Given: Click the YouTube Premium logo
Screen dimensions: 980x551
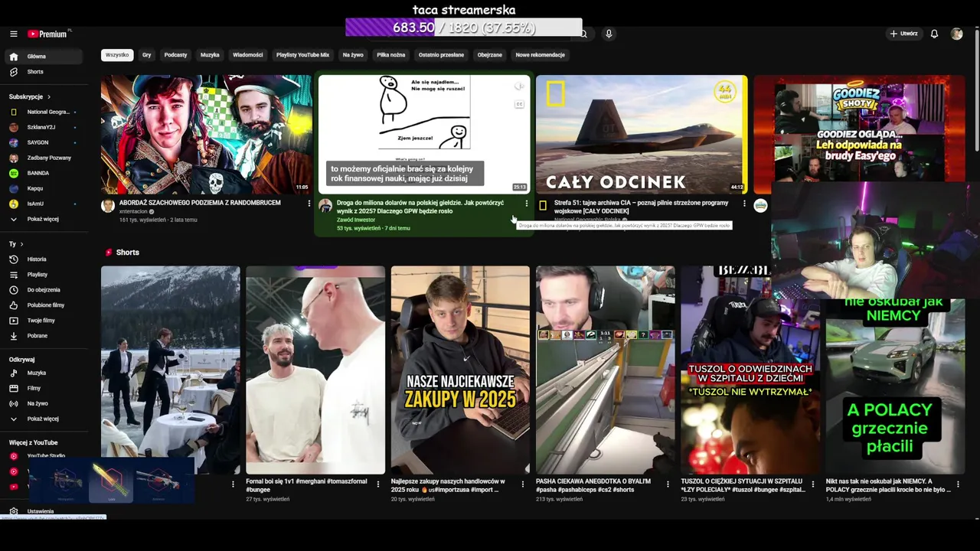Looking at the screenshot, I should 49,34.
